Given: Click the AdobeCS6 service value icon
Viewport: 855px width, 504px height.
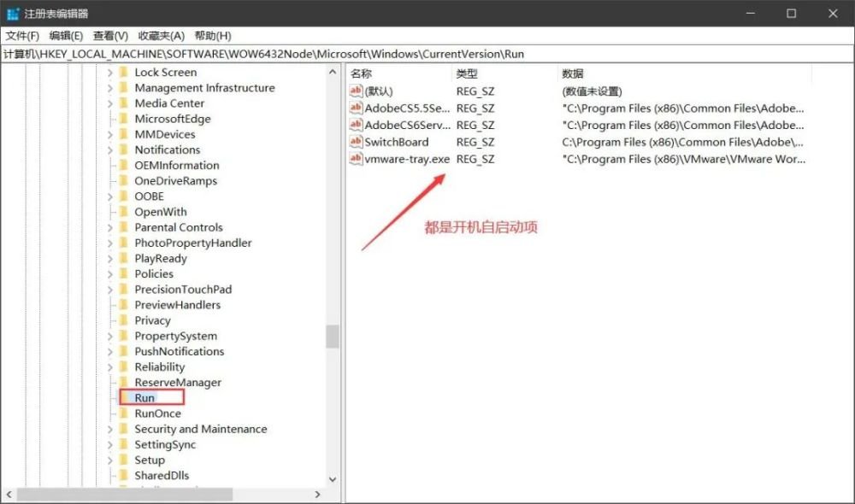Looking at the screenshot, I should [x=357, y=125].
